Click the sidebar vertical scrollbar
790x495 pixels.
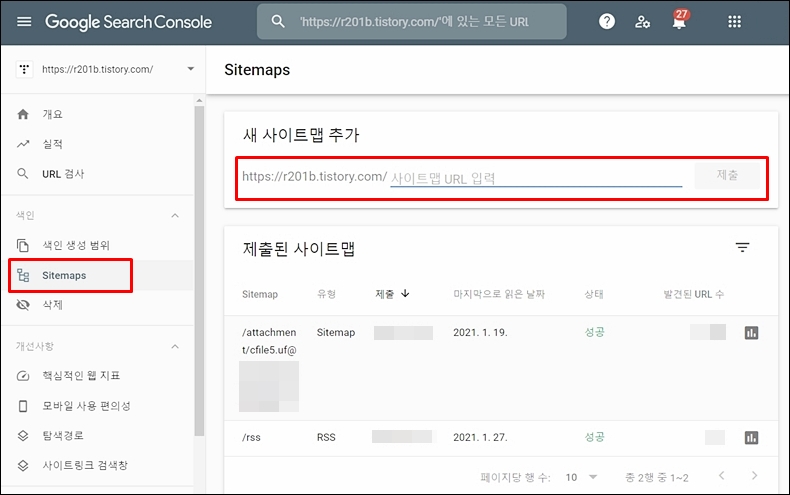tap(199, 271)
